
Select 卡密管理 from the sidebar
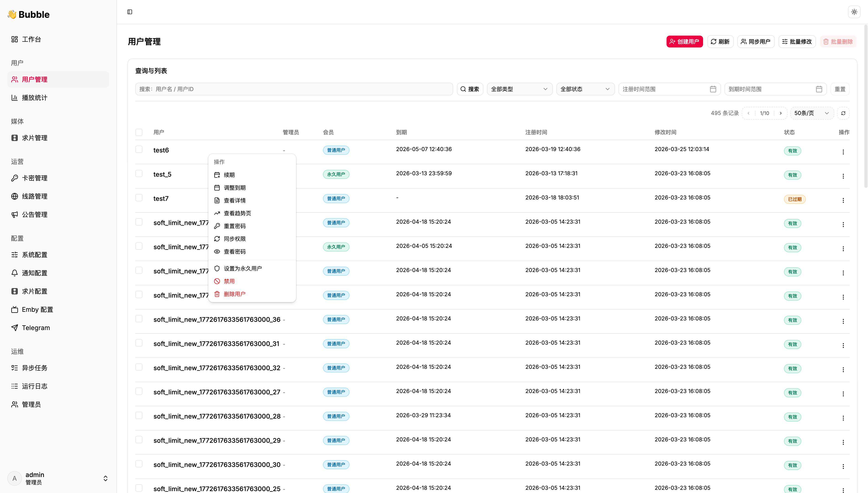(34, 178)
